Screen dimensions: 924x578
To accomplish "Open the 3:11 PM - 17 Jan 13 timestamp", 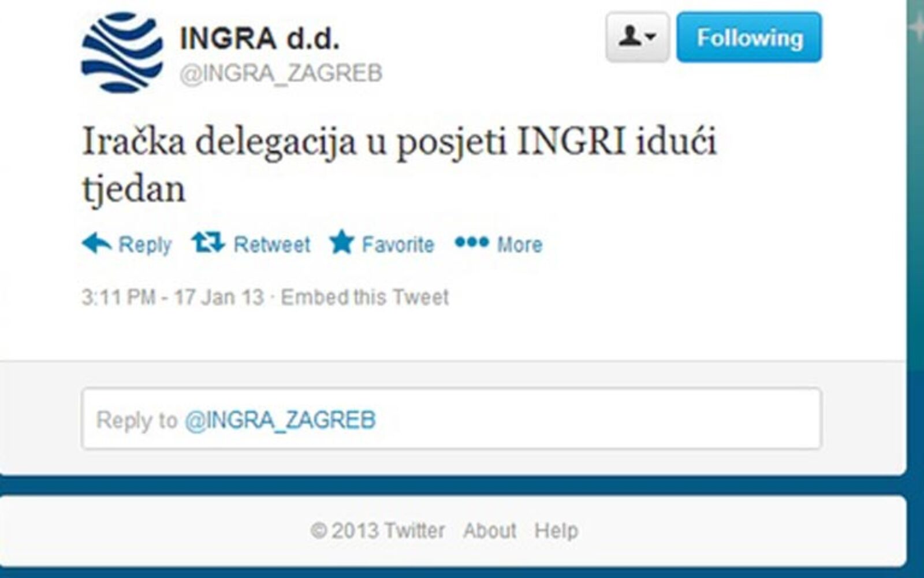I will (x=173, y=297).
